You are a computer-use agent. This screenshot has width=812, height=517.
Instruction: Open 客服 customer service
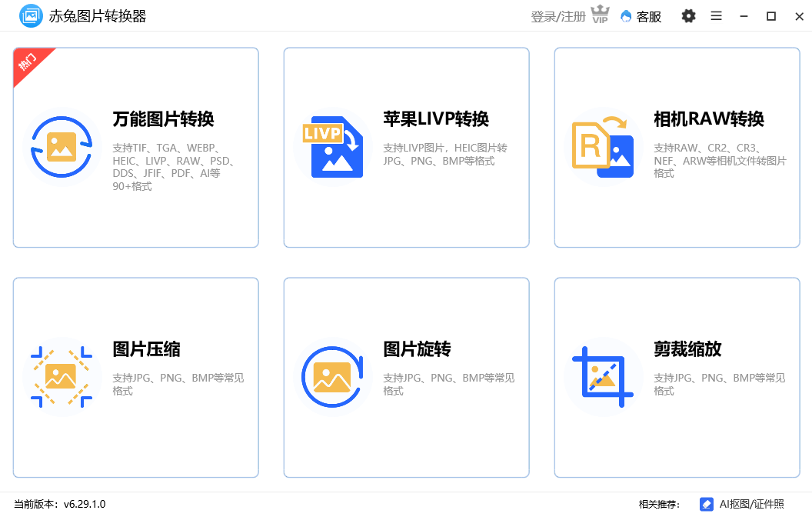coord(641,16)
